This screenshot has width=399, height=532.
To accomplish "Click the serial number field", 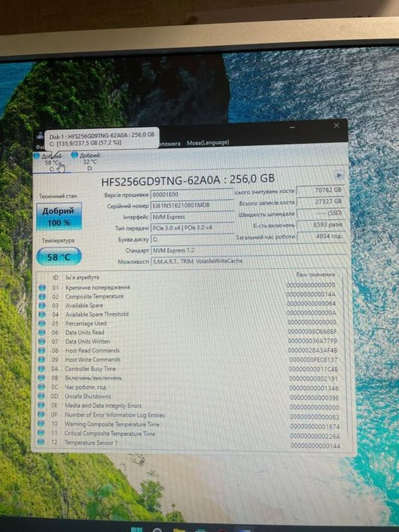I will coord(191,205).
